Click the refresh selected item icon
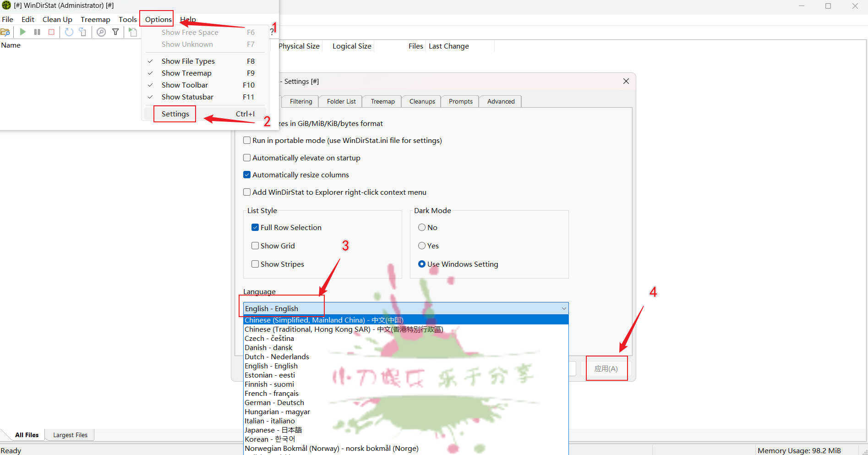The image size is (868, 455). 82,32
